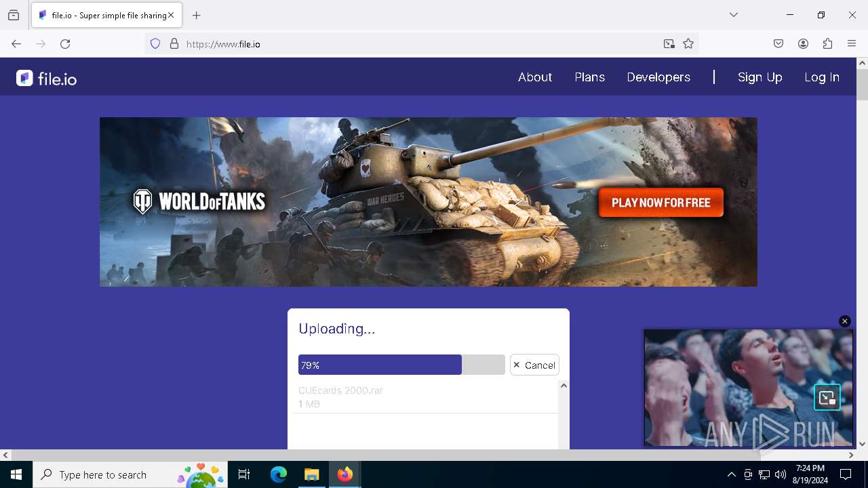Click the World of Tanks banner logo
This screenshot has width=868, height=488.
[x=199, y=201]
